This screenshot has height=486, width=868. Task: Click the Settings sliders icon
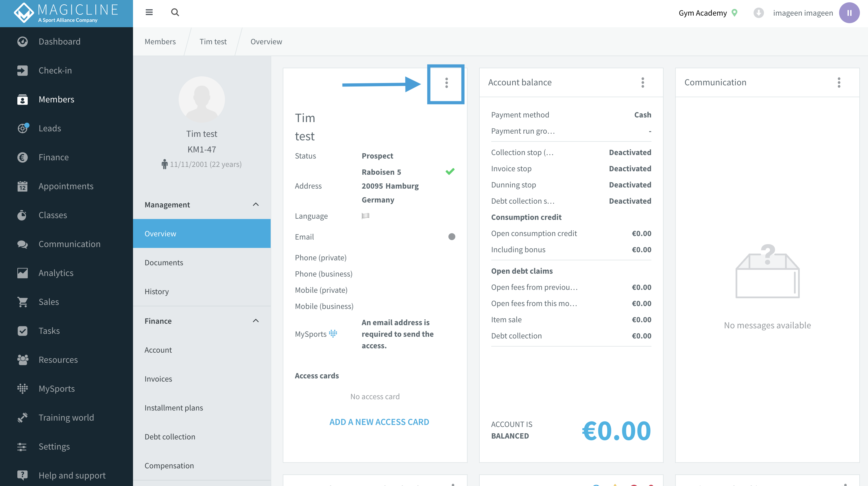click(23, 447)
